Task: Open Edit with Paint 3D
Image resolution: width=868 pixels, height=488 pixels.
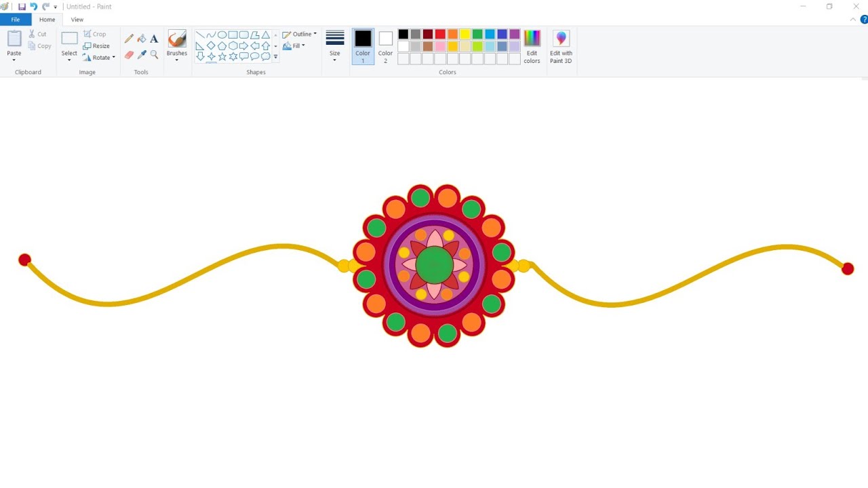Action: tap(561, 47)
